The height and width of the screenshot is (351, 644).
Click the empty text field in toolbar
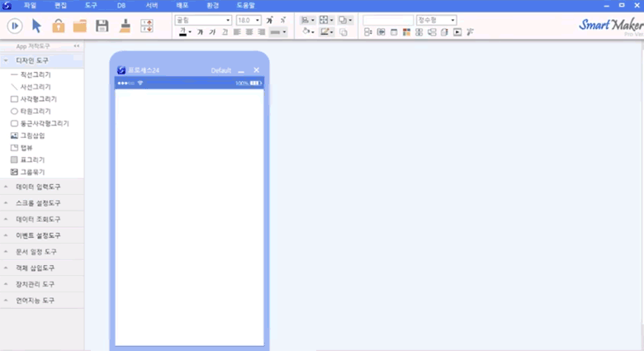point(387,20)
